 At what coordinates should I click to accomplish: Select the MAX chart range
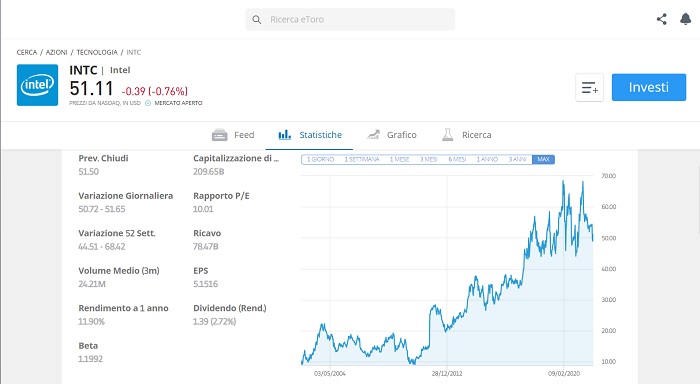point(543,159)
